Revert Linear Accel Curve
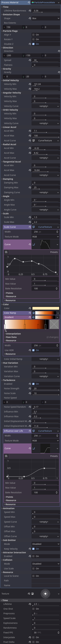Viewport: 61px width, 644px height. click(x=30, y=141)
